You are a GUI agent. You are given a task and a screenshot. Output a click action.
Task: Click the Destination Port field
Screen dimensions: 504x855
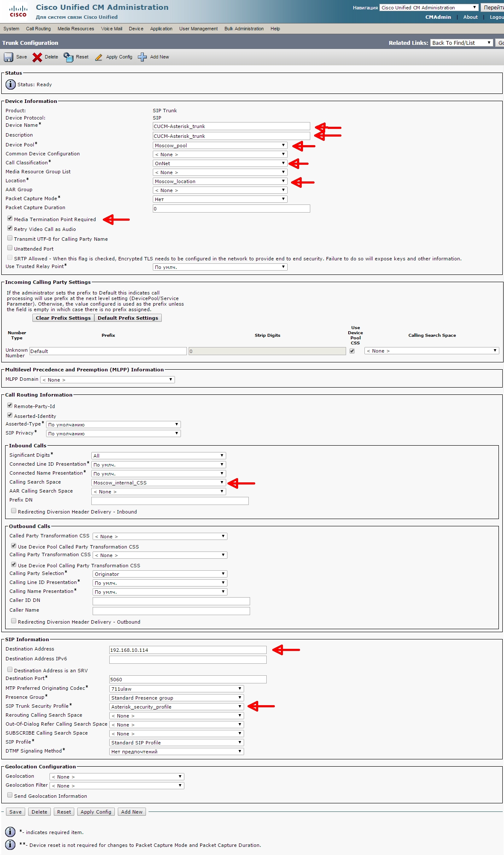pos(188,680)
